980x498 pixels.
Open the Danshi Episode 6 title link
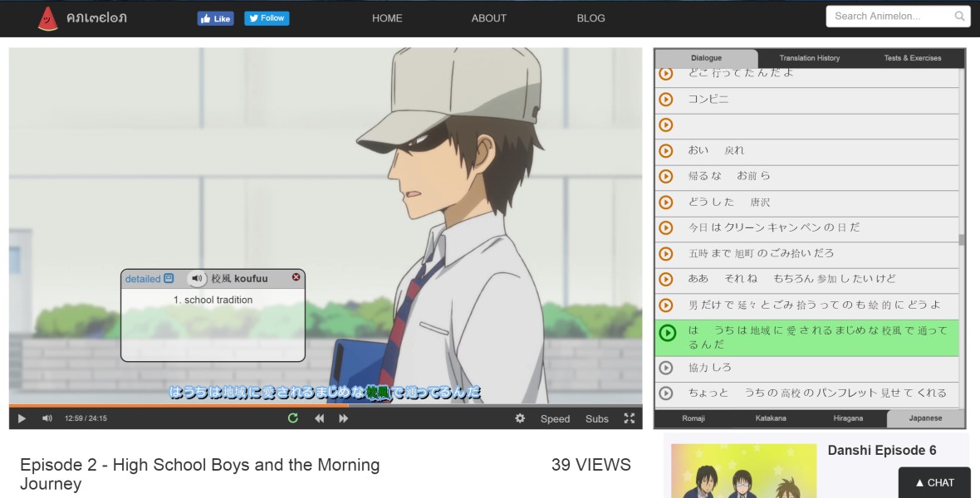882,451
